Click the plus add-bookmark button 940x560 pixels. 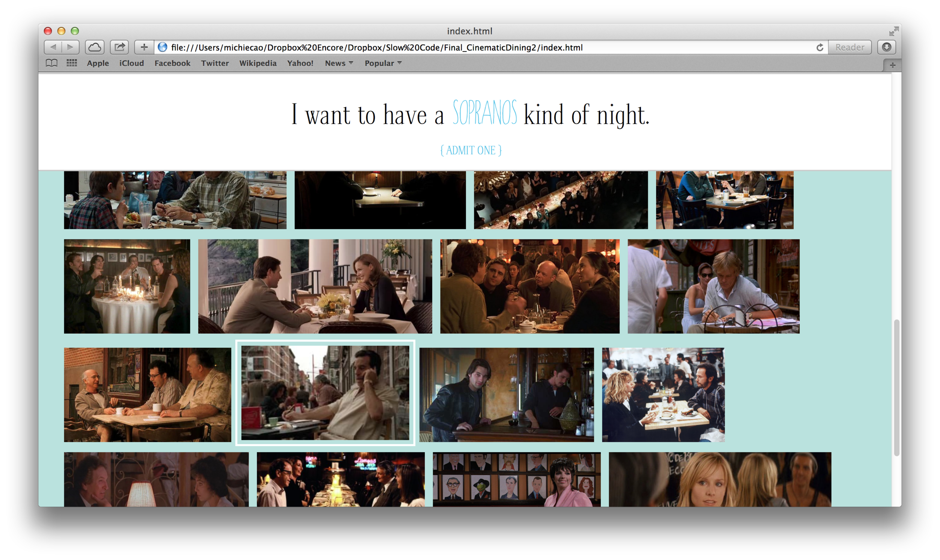144,47
